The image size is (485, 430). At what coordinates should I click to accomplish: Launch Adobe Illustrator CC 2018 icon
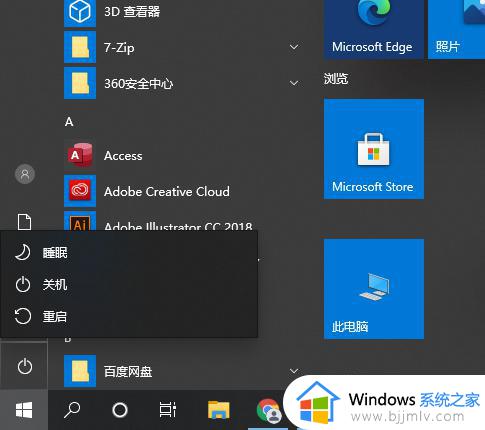tap(80, 221)
